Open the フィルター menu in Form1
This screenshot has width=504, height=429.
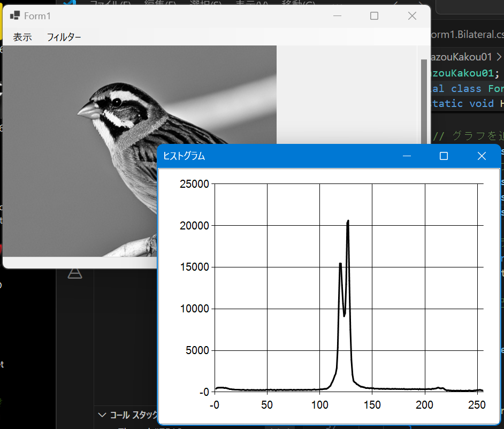64,37
